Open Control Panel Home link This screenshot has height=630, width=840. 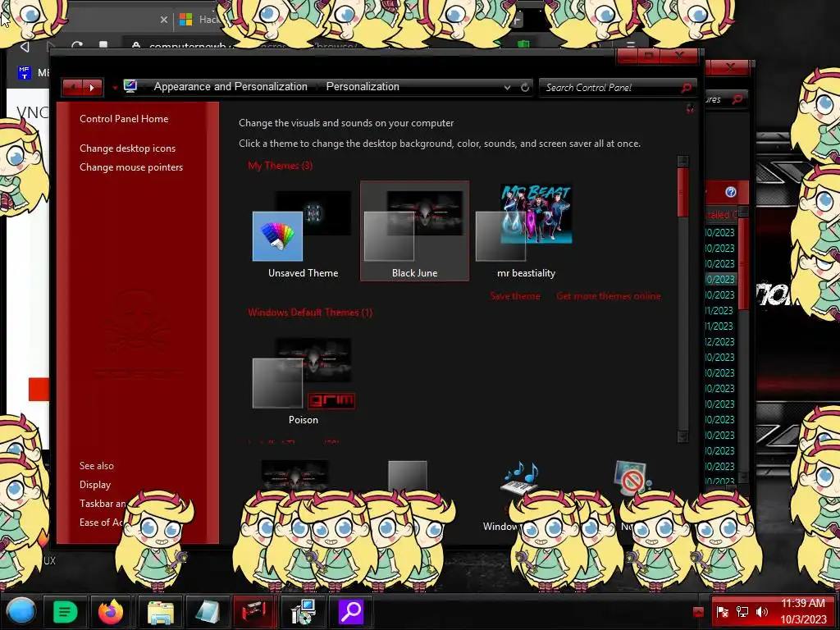tap(124, 119)
